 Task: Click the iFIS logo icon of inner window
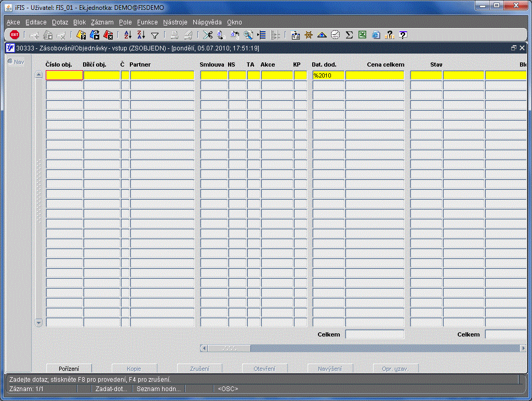click(10, 48)
